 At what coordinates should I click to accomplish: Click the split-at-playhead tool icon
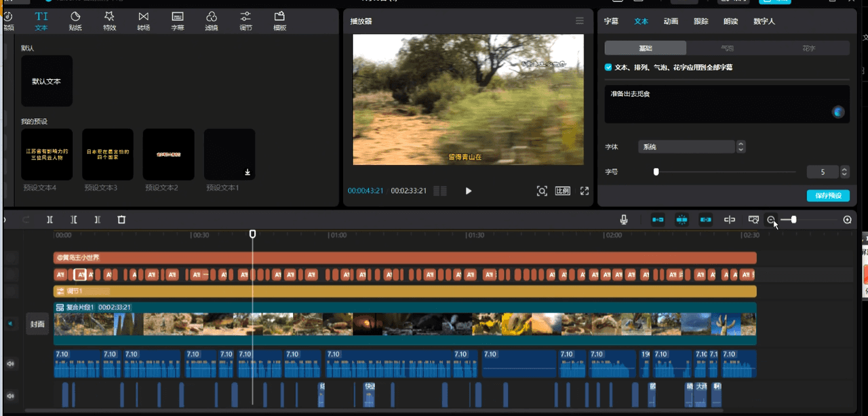[x=50, y=220]
